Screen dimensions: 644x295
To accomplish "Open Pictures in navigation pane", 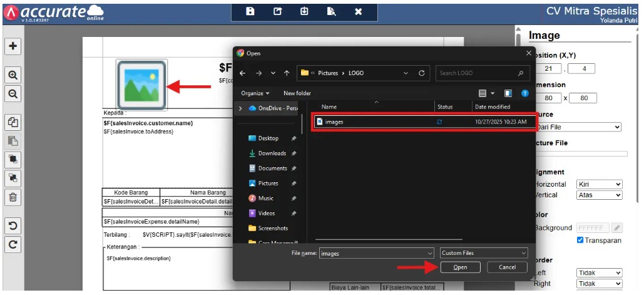I will pos(268,184).
